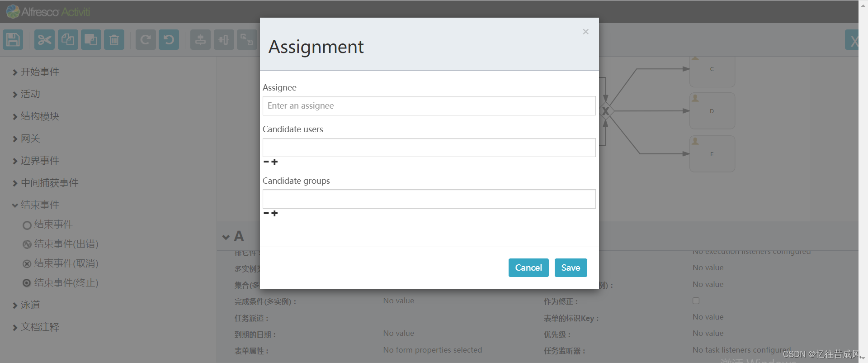The image size is (868, 363).
Task: Close the Assignment dialog with the ×
Action: 585,32
